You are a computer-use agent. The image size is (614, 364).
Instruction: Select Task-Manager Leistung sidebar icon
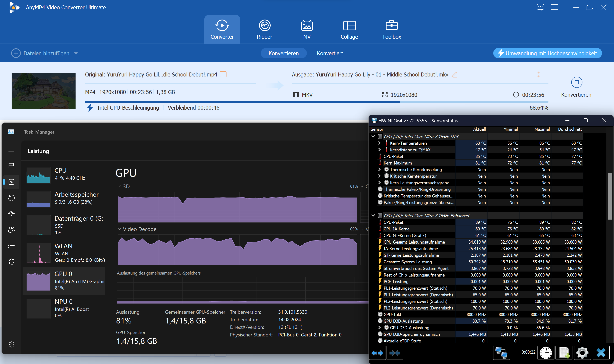tap(11, 182)
